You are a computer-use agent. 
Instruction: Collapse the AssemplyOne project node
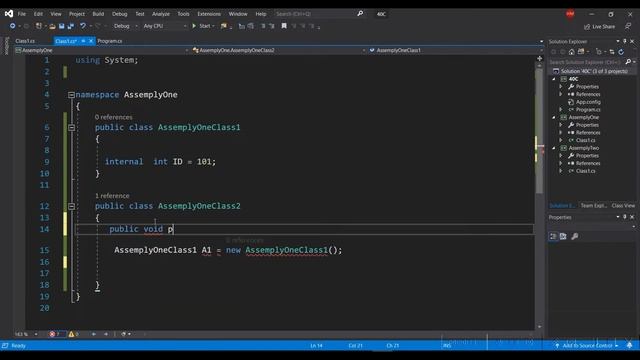point(554,118)
